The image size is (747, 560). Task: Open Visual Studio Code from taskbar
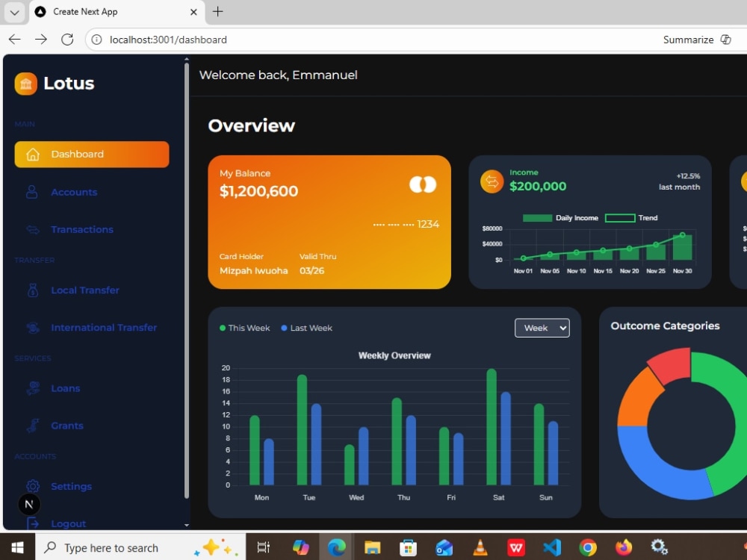click(552, 547)
